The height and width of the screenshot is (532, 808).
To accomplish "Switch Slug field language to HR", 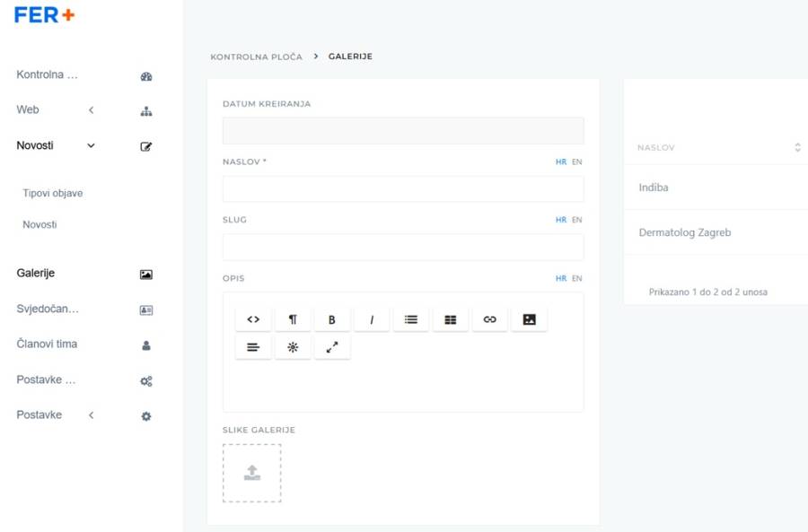I will pyautogui.click(x=561, y=220).
